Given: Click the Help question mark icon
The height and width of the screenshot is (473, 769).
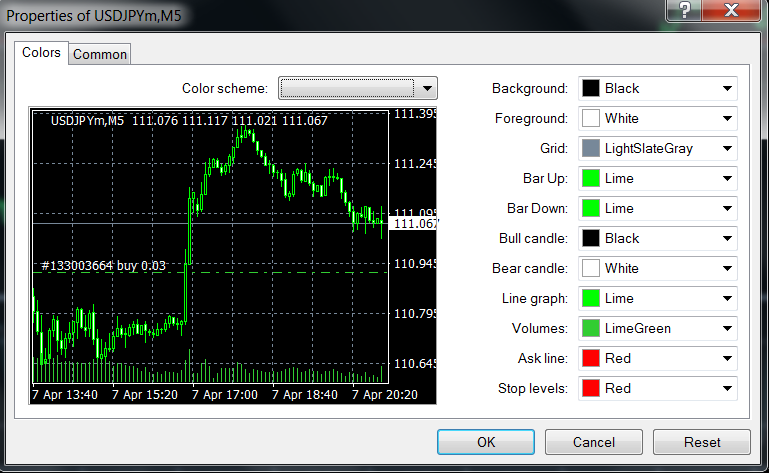Looking at the screenshot, I should coord(684,9).
